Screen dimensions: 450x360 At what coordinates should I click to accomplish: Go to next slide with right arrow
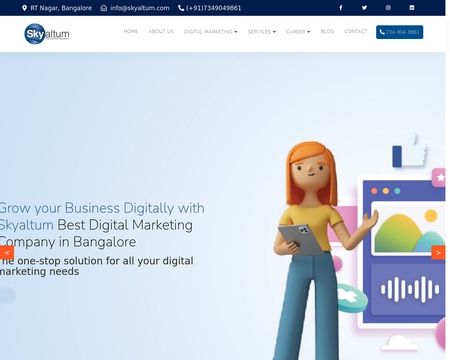tap(438, 253)
